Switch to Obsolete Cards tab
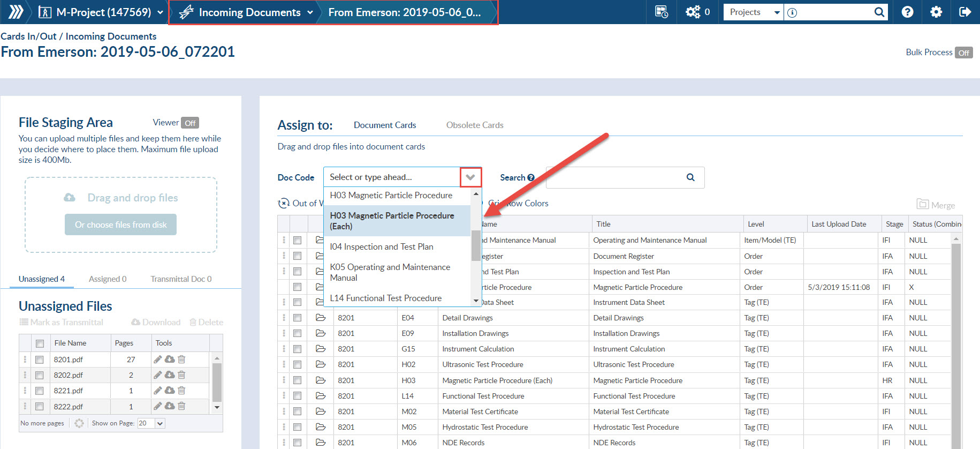The width and height of the screenshot is (980, 449). (475, 125)
